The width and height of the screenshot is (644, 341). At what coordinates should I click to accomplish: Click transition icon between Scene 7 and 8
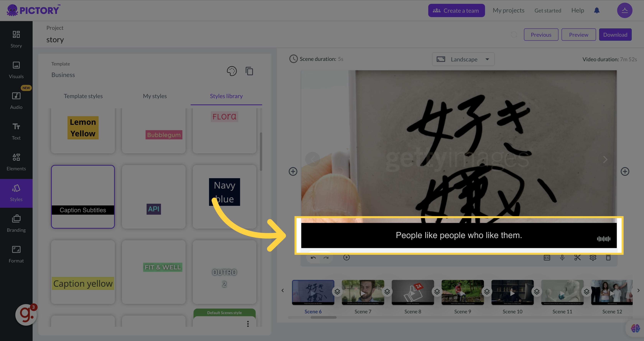(387, 292)
